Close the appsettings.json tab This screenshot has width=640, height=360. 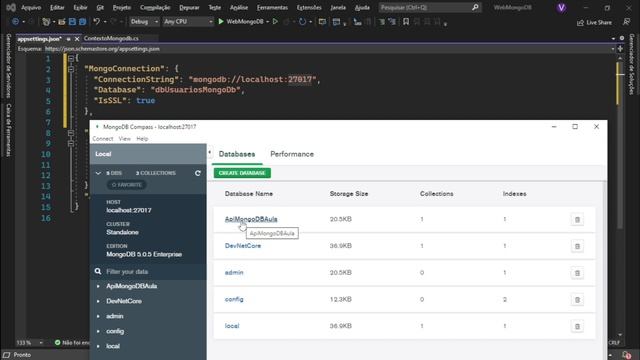click(77, 39)
